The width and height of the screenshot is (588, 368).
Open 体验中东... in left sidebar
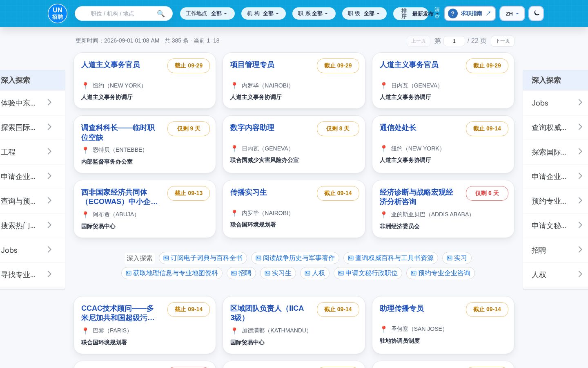coord(32,103)
